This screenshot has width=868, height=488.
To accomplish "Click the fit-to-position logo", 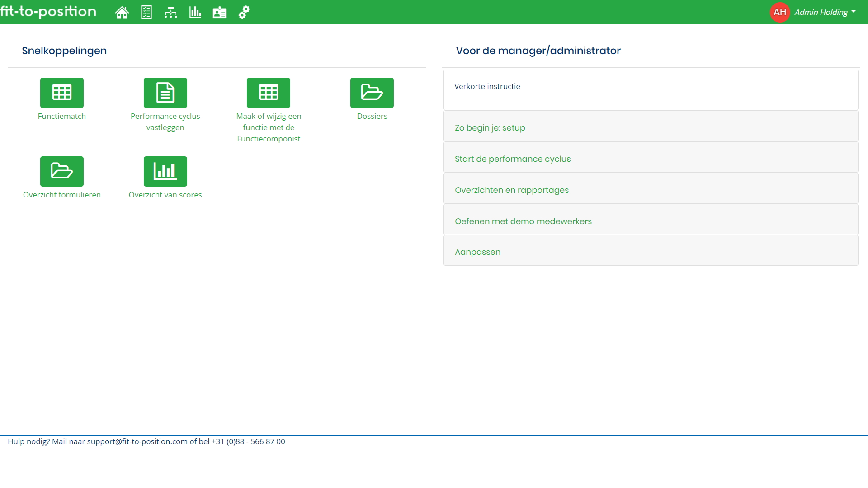I will [x=48, y=11].
